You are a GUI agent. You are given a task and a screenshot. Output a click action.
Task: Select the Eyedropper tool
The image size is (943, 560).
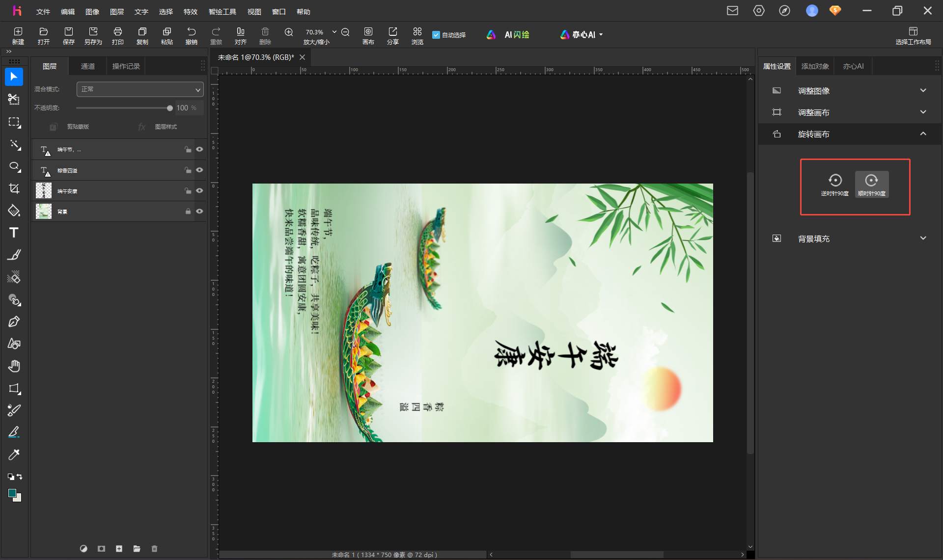(14, 454)
